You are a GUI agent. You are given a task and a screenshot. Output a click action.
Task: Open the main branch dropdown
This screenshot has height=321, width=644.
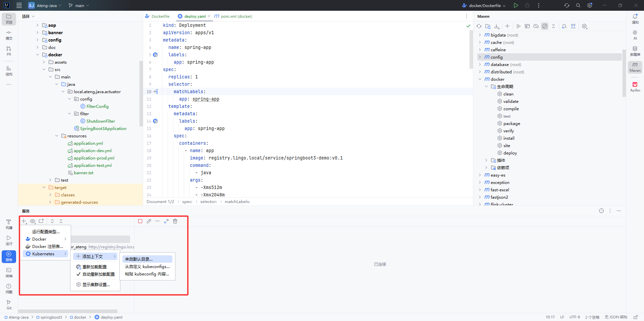[x=79, y=5]
